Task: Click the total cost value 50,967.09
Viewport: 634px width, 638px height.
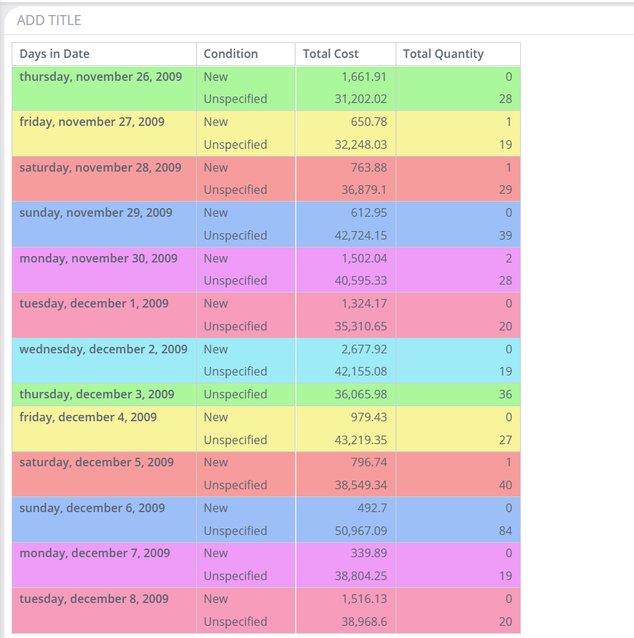Action: pos(357,531)
